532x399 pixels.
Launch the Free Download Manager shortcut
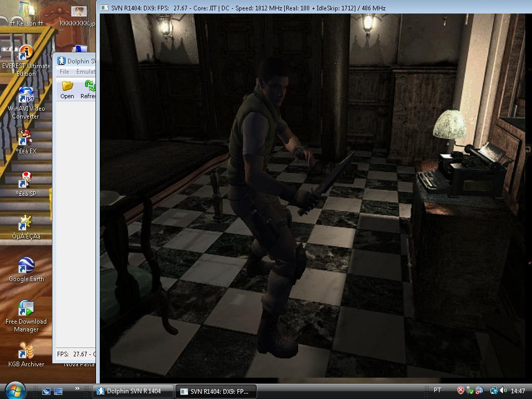[x=26, y=316]
